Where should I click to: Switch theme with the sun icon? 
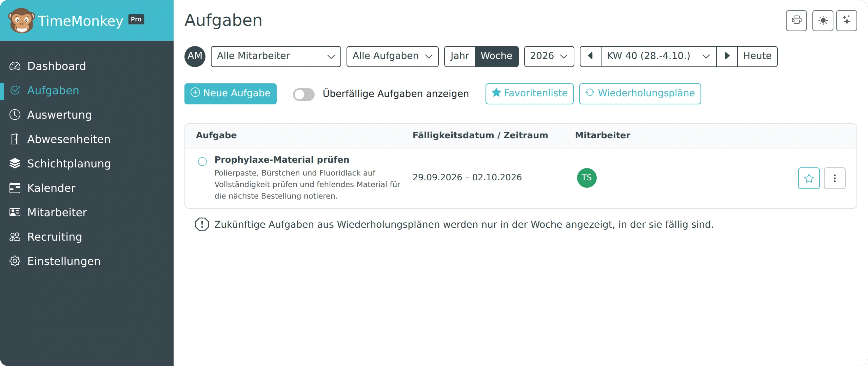click(823, 21)
